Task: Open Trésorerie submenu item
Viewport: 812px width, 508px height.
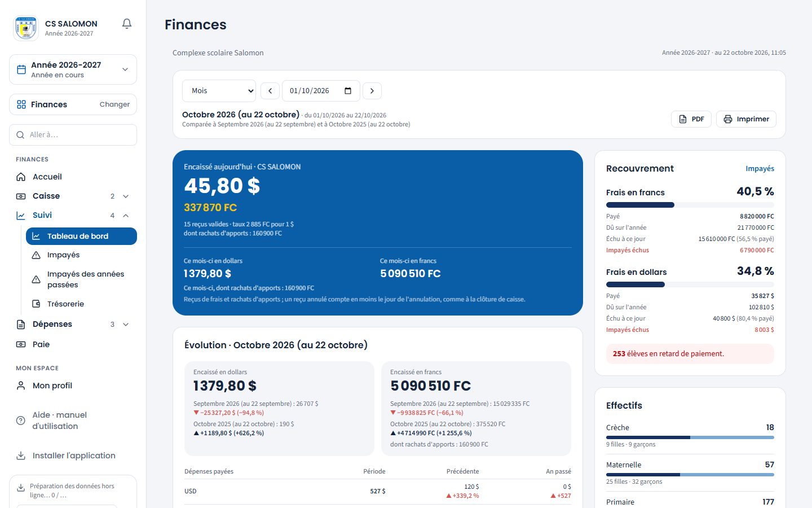Action: (81, 304)
